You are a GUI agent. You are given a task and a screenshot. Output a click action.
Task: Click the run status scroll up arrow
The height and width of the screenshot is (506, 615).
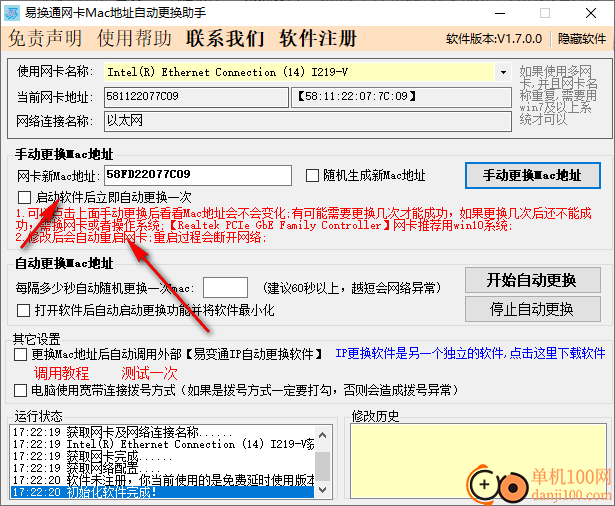tap(322, 435)
